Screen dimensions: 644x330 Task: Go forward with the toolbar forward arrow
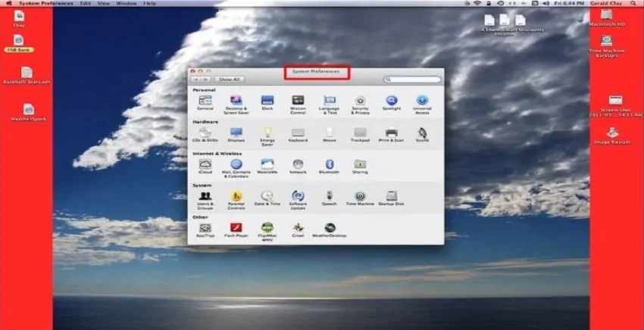(x=206, y=79)
